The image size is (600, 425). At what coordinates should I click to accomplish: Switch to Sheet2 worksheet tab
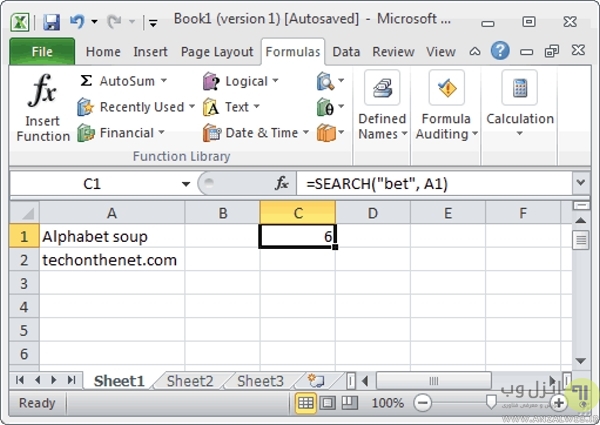point(189,381)
